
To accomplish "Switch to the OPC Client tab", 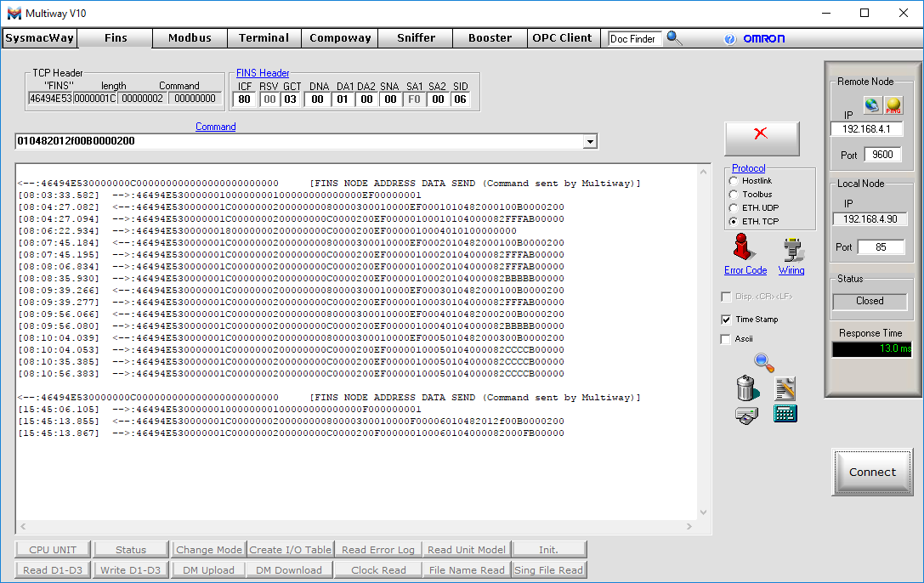I will click(x=562, y=38).
